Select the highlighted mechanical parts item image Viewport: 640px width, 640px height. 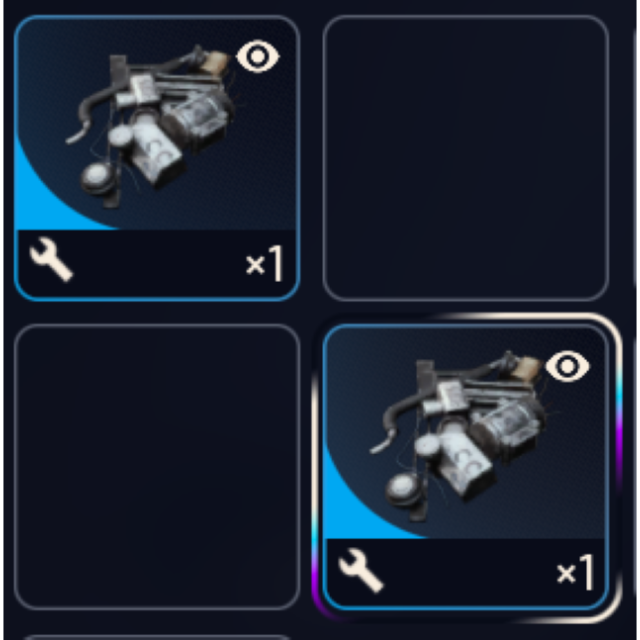459,435
